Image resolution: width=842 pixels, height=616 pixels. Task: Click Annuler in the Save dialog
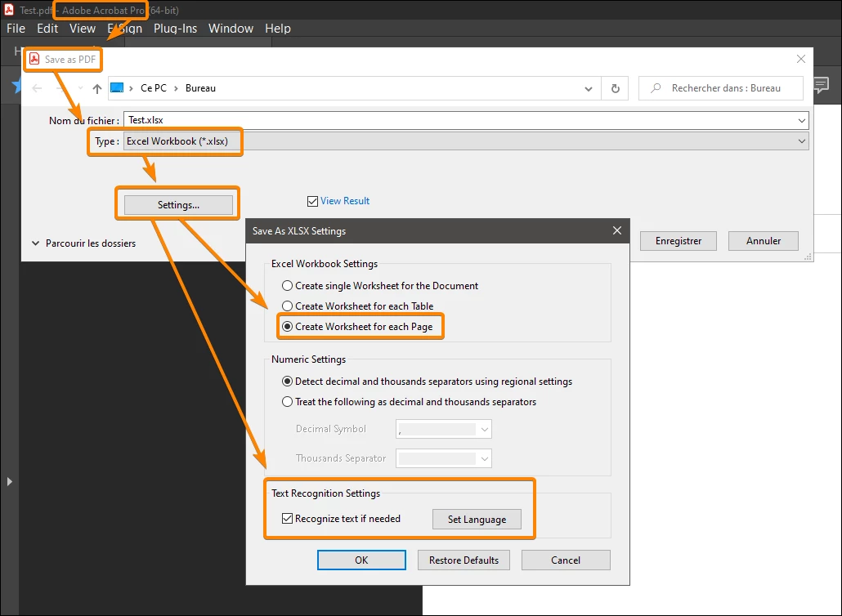click(x=763, y=241)
